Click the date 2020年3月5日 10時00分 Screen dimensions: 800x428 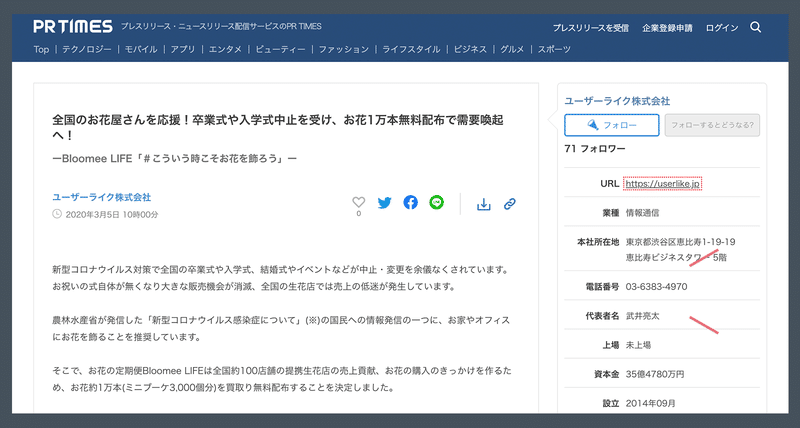tap(112, 215)
